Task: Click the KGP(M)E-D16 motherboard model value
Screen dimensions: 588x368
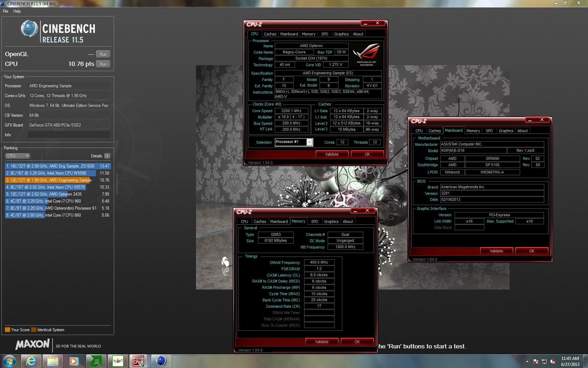Action: (x=473, y=150)
